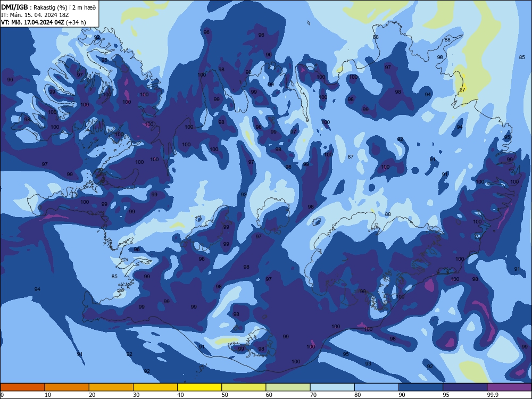The width and height of the screenshot is (532, 399).
Task: Click the '40' tick label in legend
Action: (x=180, y=395)
